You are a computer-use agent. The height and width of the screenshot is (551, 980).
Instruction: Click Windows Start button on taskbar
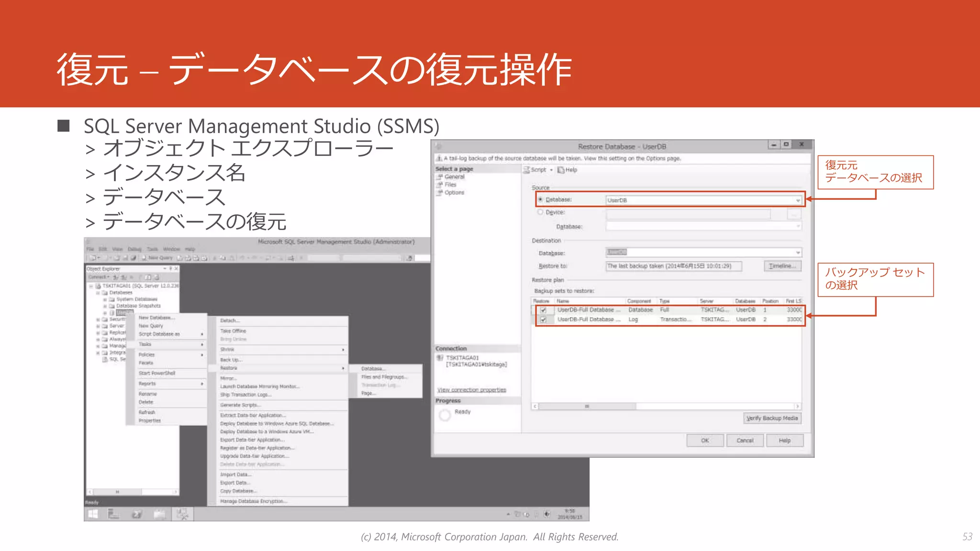pyautogui.click(x=93, y=514)
